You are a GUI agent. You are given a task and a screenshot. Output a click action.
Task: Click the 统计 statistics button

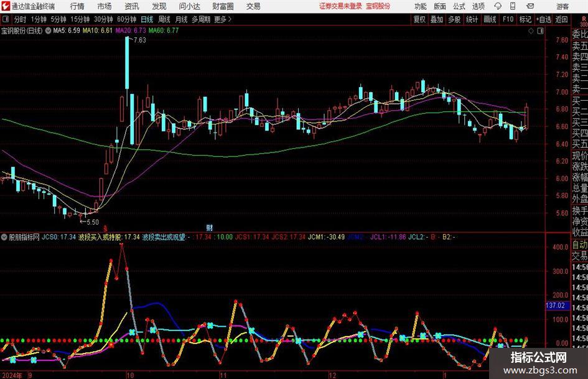pyautogui.click(x=472, y=19)
